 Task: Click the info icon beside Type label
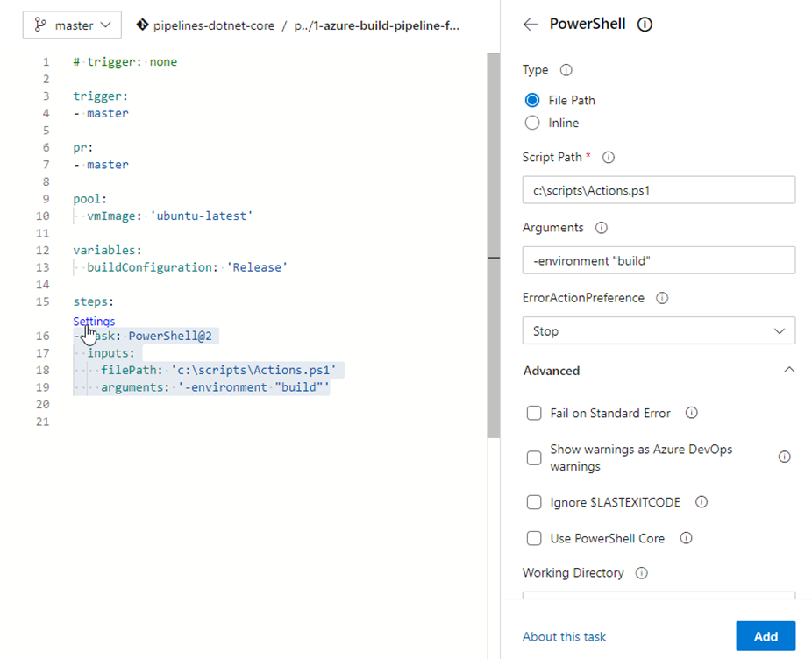pos(566,70)
